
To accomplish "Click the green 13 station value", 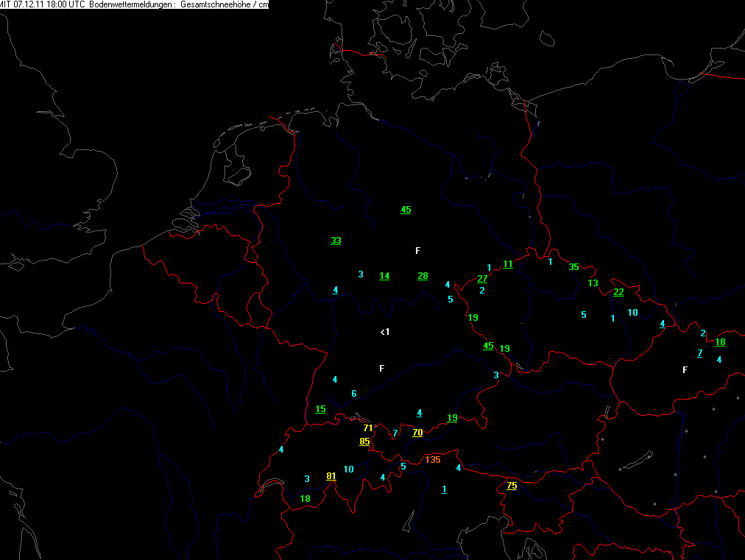I will [593, 283].
